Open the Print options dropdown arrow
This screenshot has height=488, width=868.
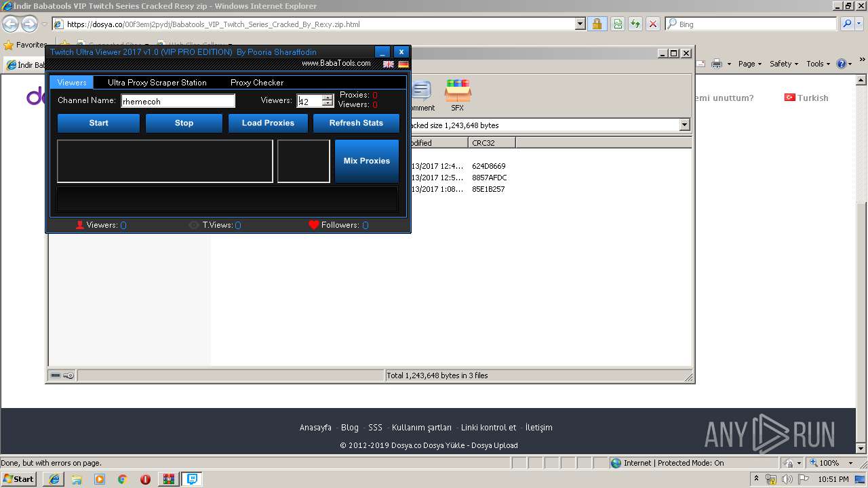(729, 64)
